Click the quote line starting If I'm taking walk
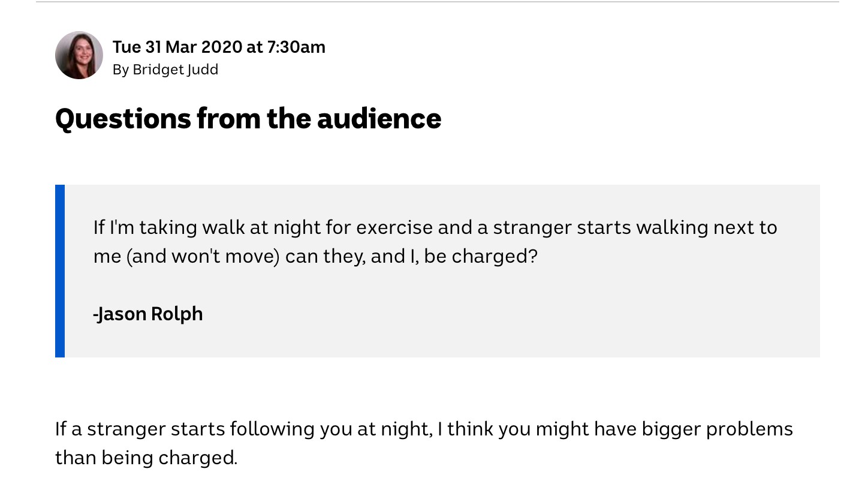 pos(435,228)
